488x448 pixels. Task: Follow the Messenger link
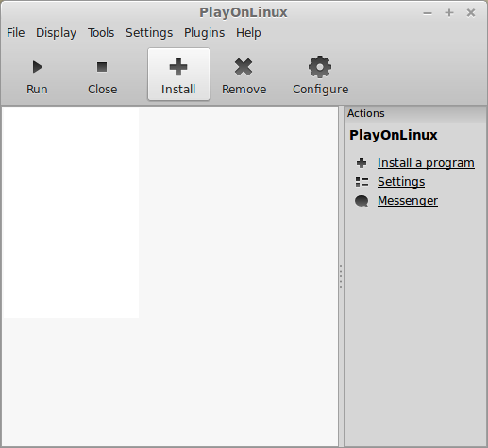[408, 201]
